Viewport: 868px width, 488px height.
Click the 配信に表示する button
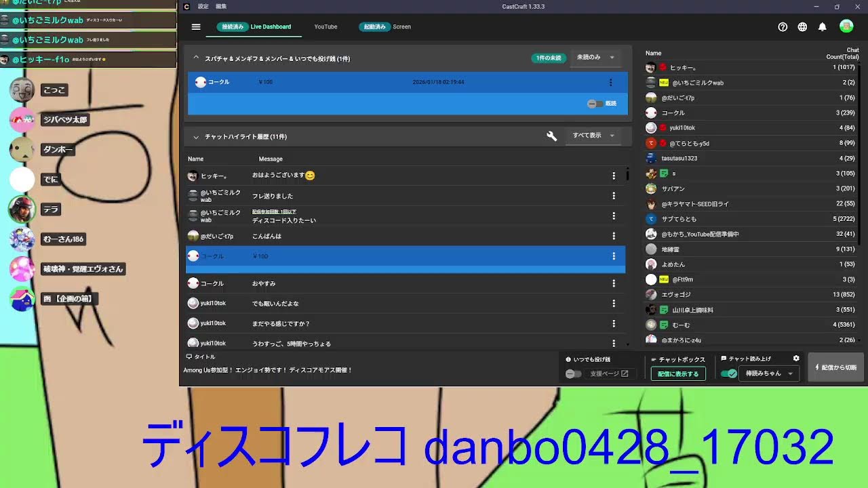[x=678, y=374]
